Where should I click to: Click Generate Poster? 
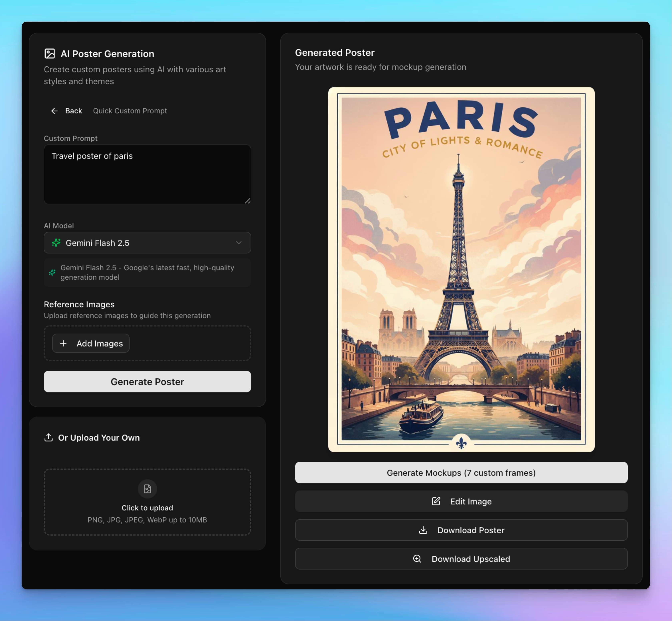pos(147,381)
